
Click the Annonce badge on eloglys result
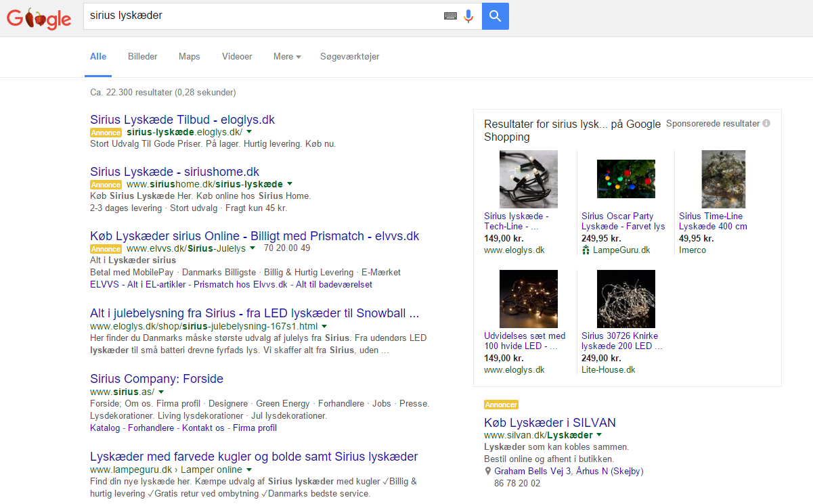(106, 133)
